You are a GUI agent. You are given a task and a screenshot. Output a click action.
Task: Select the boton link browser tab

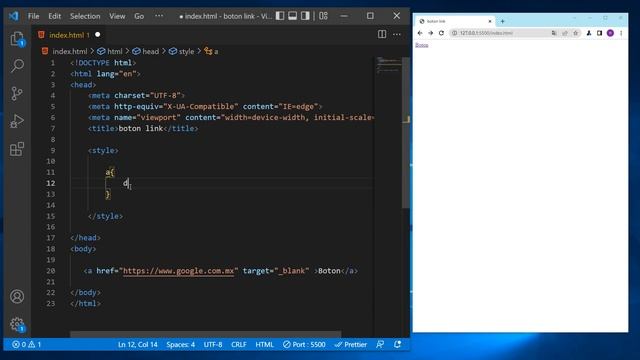pyautogui.click(x=455, y=21)
